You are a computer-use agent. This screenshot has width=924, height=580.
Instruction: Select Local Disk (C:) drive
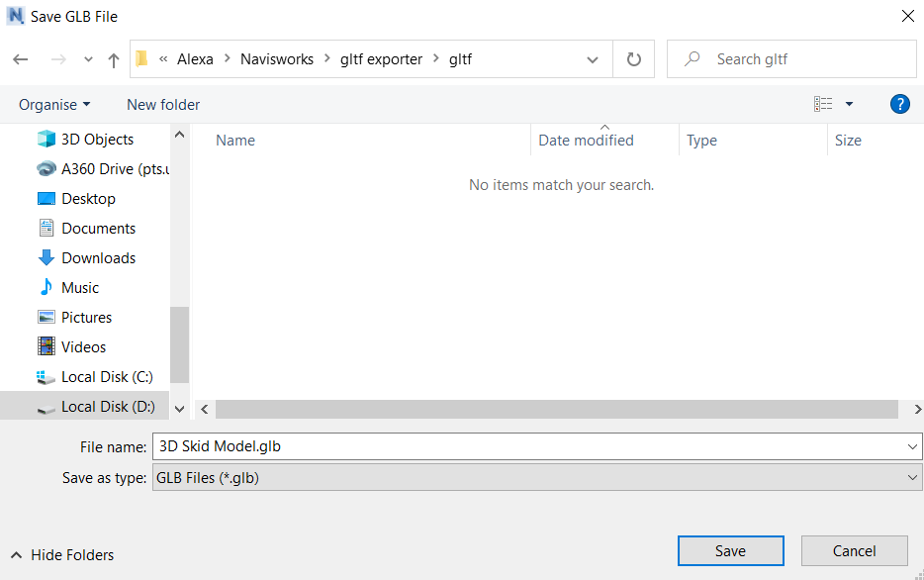coord(106,377)
